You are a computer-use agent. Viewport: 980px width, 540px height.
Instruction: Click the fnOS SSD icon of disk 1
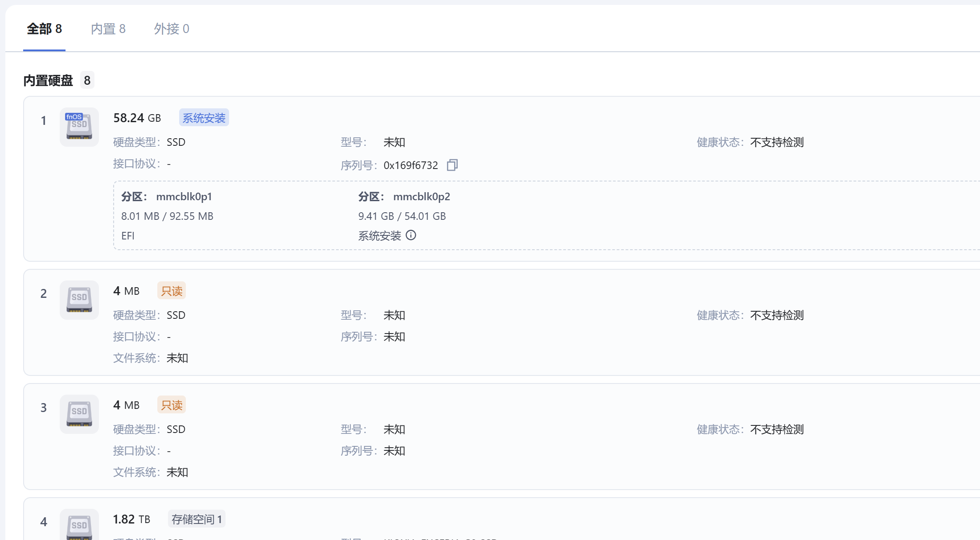79,127
